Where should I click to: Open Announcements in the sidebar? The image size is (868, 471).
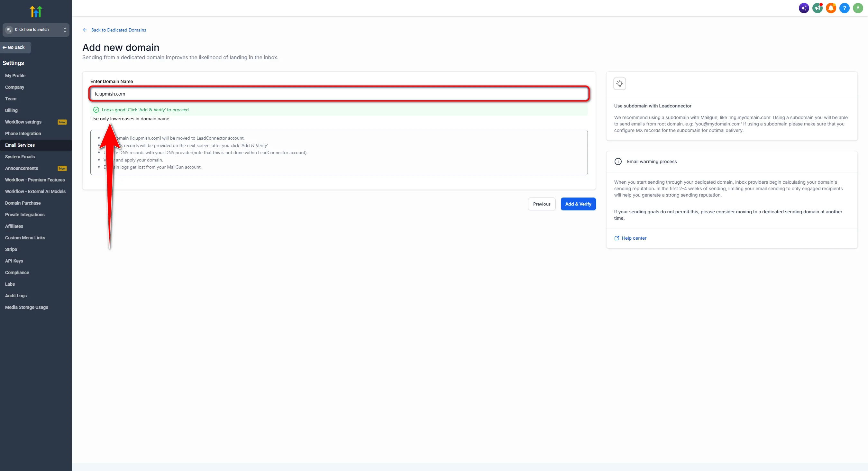point(22,168)
